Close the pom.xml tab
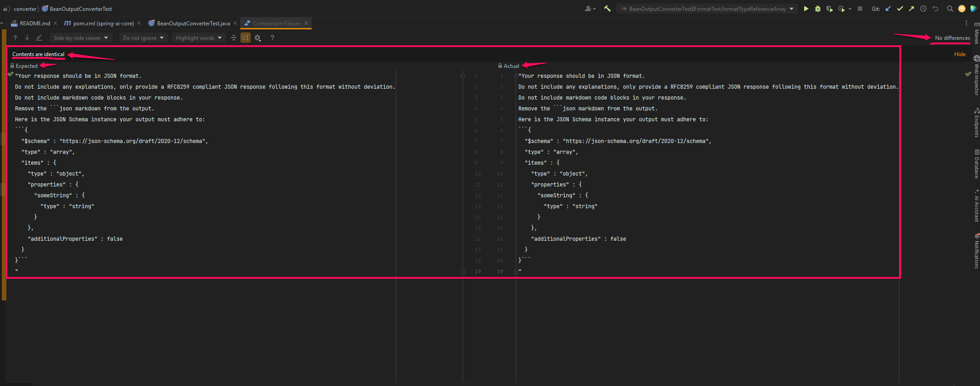The width and height of the screenshot is (980, 386). 139,23
